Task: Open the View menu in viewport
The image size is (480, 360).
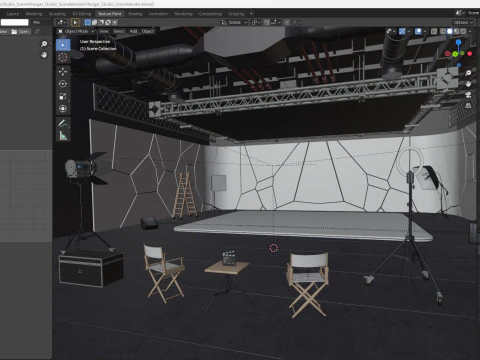Action: (104, 31)
